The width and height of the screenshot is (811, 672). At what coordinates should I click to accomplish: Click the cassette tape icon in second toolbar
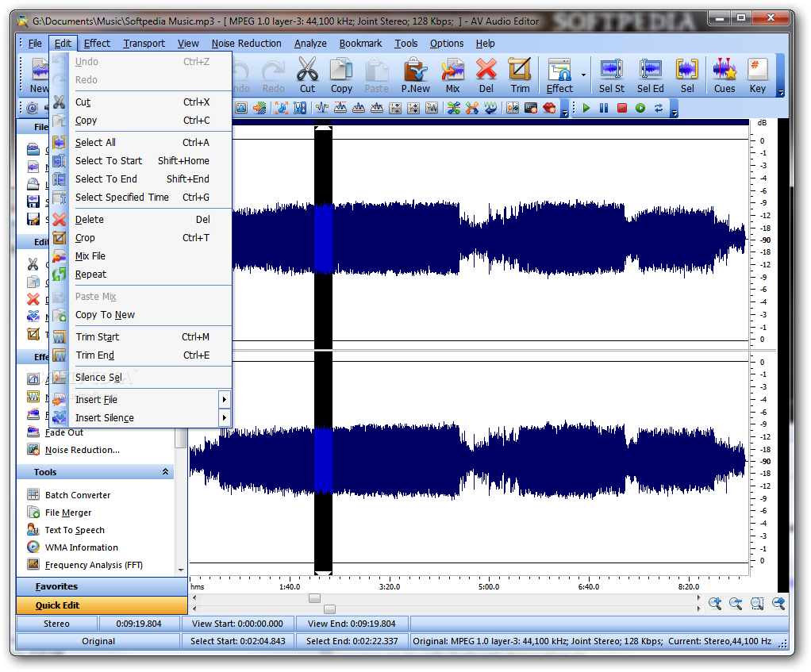[x=531, y=108]
